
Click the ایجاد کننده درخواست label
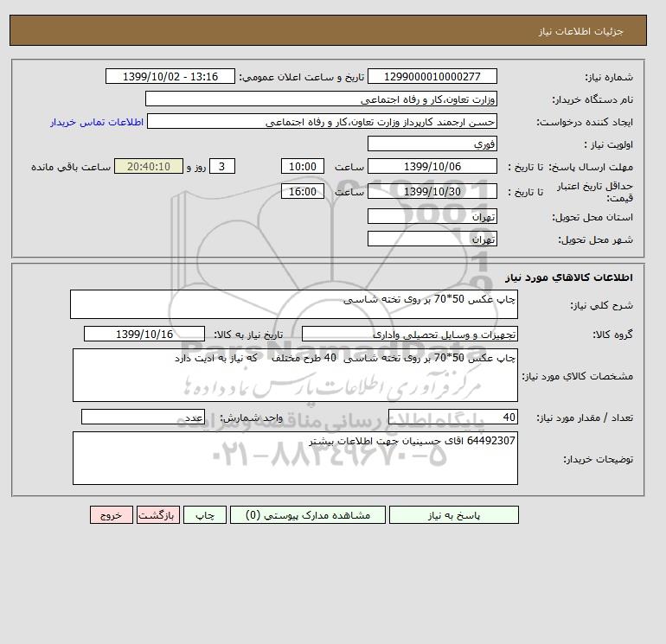click(585, 122)
